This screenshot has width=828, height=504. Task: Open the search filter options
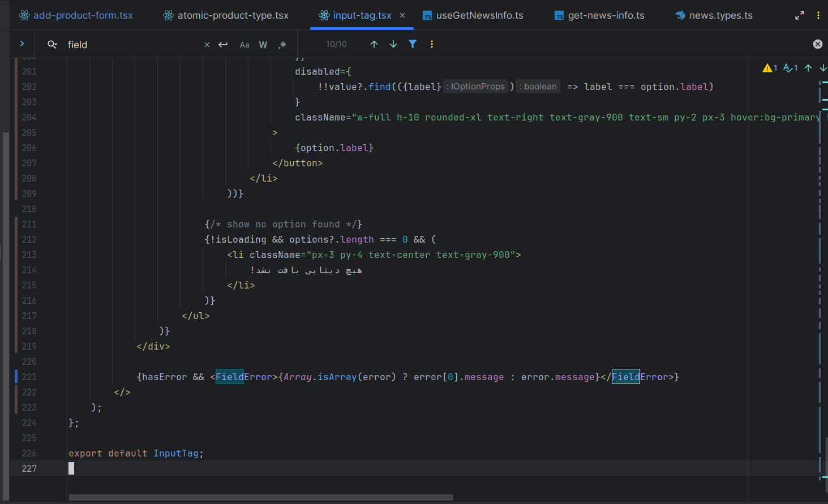tap(413, 44)
